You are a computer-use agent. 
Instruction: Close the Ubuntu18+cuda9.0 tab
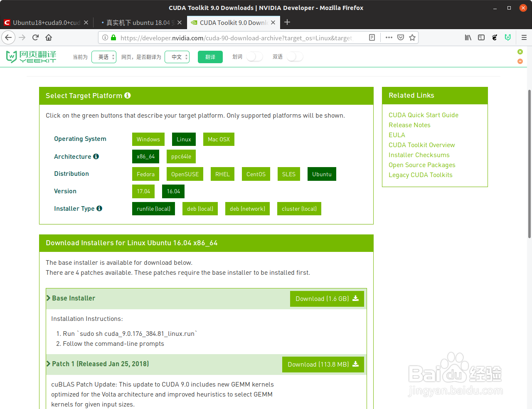tap(86, 22)
